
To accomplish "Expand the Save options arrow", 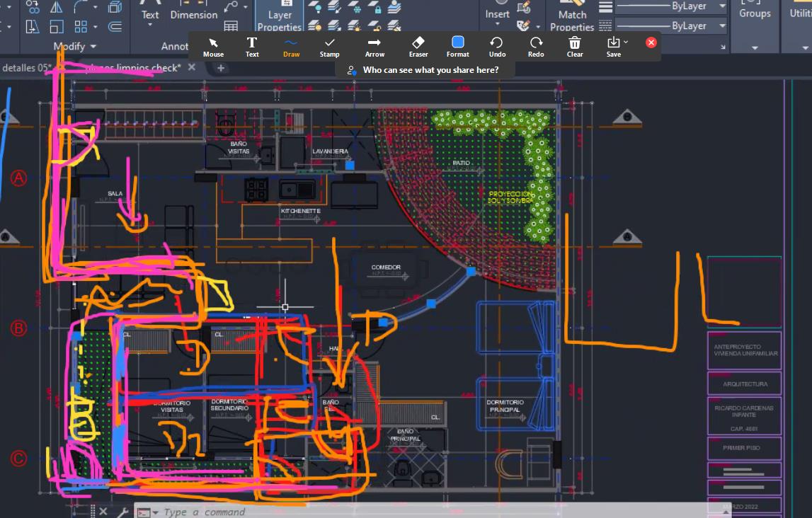I will [626, 42].
